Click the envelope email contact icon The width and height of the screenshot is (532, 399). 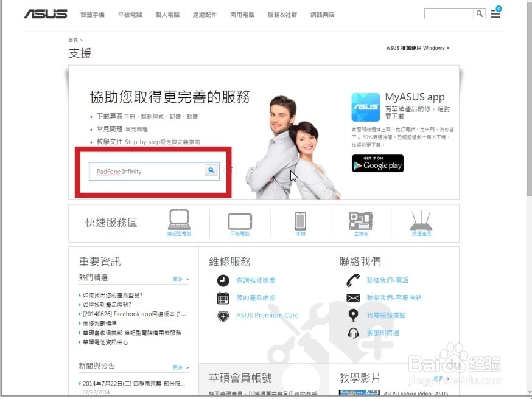[x=353, y=298]
